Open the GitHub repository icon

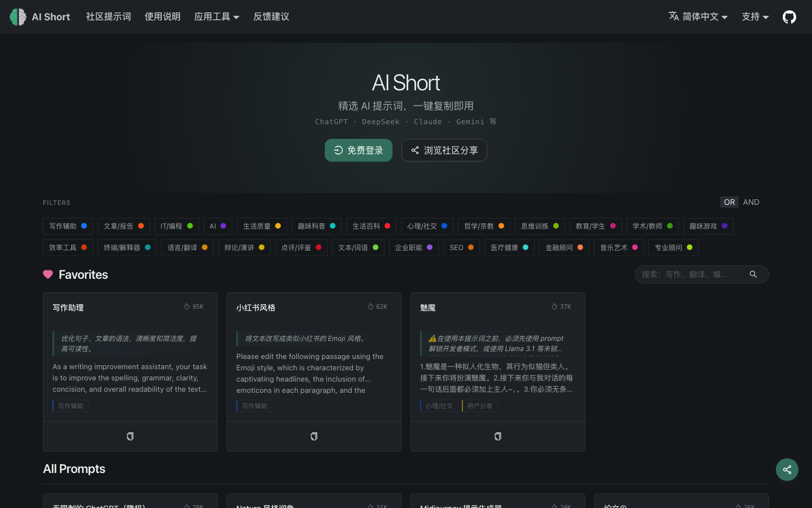click(x=789, y=17)
